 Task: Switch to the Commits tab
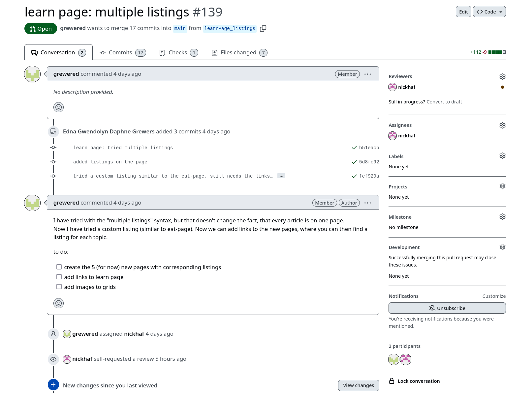click(x=122, y=53)
